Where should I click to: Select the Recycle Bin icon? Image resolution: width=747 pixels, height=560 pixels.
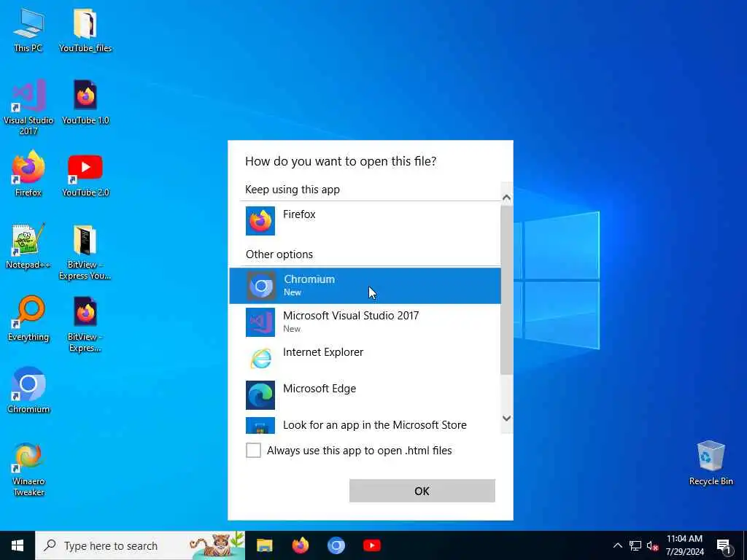(711, 463)
